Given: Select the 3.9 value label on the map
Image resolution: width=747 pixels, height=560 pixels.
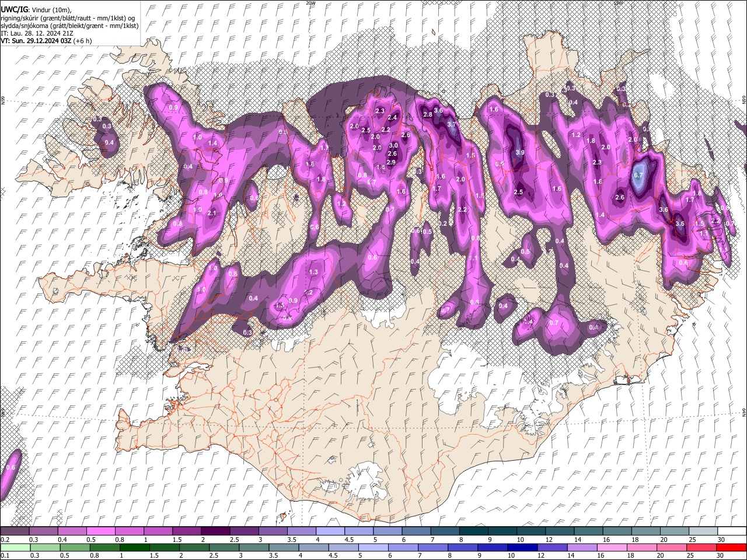Looking at the screenshot, I should click(520, 152).
